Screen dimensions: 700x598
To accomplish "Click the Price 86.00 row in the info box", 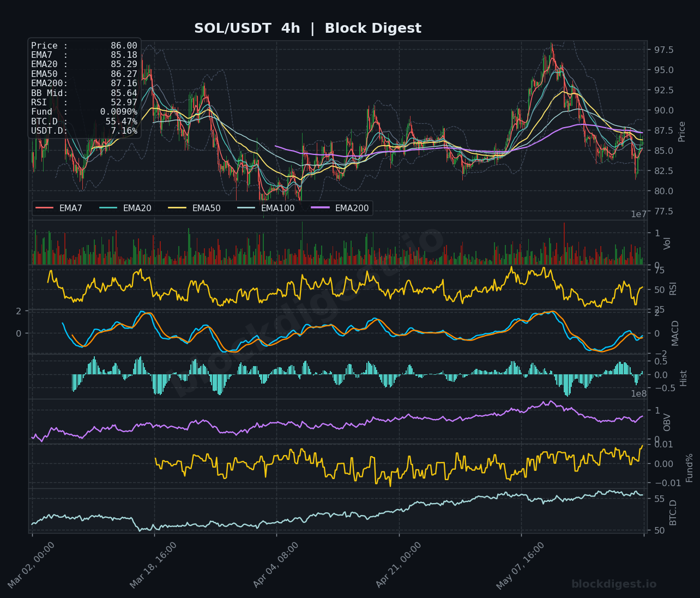I will pyautogui.click(x=84, y=46).
